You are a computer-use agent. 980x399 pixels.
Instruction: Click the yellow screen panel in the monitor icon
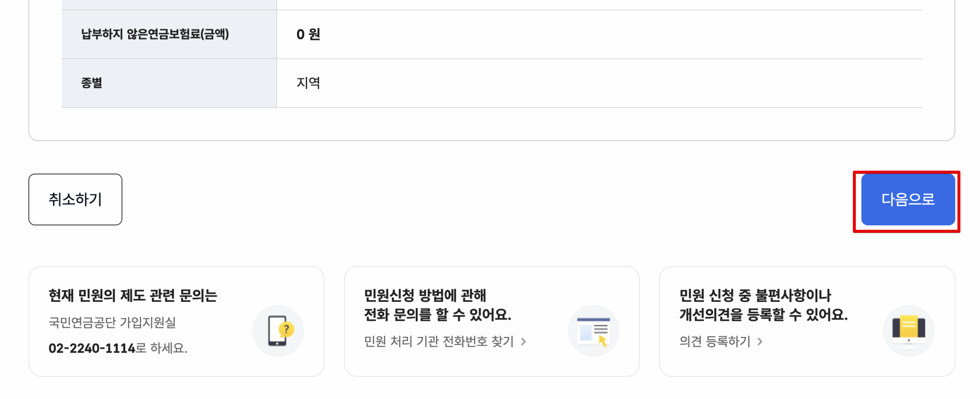click(908, 325)
